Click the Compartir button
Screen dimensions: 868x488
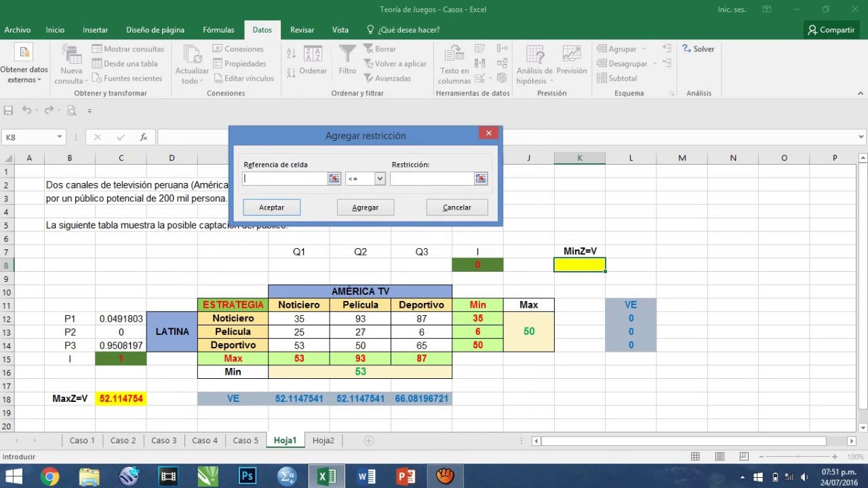831,30
